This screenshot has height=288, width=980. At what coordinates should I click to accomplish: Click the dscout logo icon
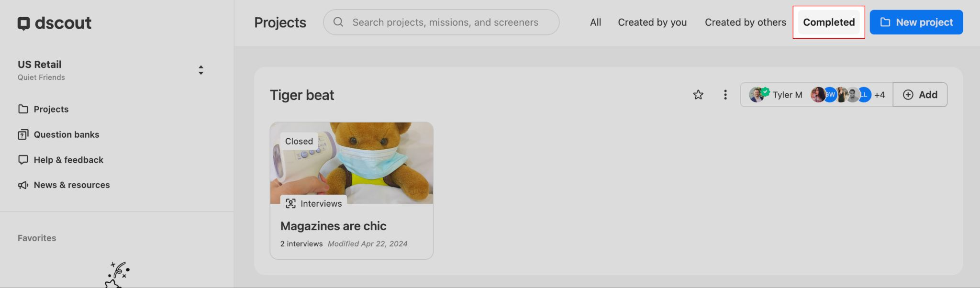(23, 23)
